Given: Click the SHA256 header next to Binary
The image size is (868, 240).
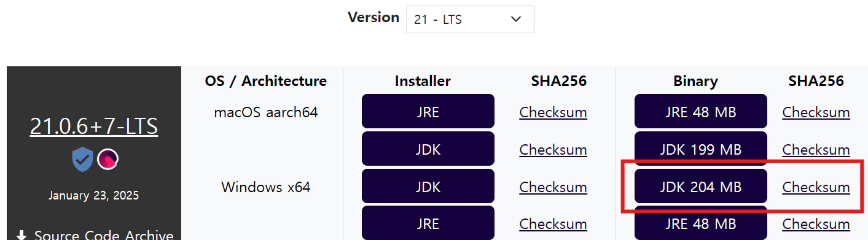Looking at the screenshot, I should [x=816, y=81].
